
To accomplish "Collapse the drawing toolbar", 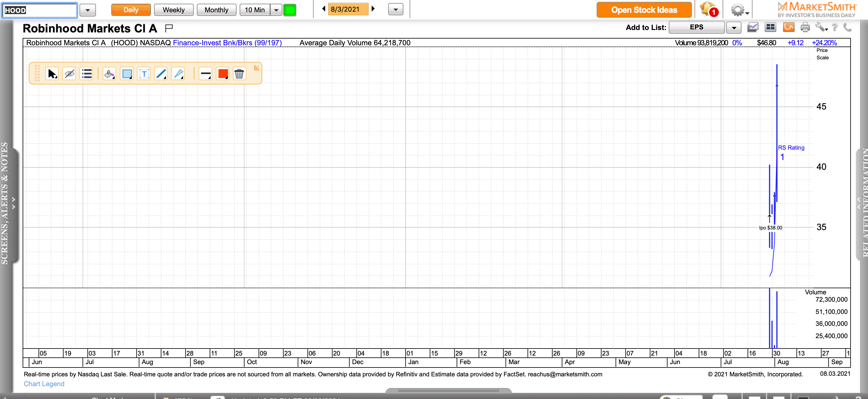I will pyautogui.click(x=256, y=68).
